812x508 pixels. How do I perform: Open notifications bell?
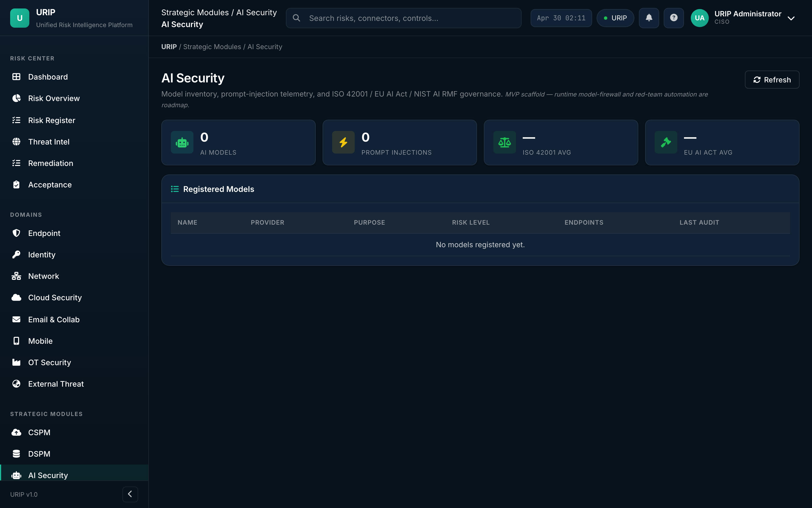[x=648, y=18]
